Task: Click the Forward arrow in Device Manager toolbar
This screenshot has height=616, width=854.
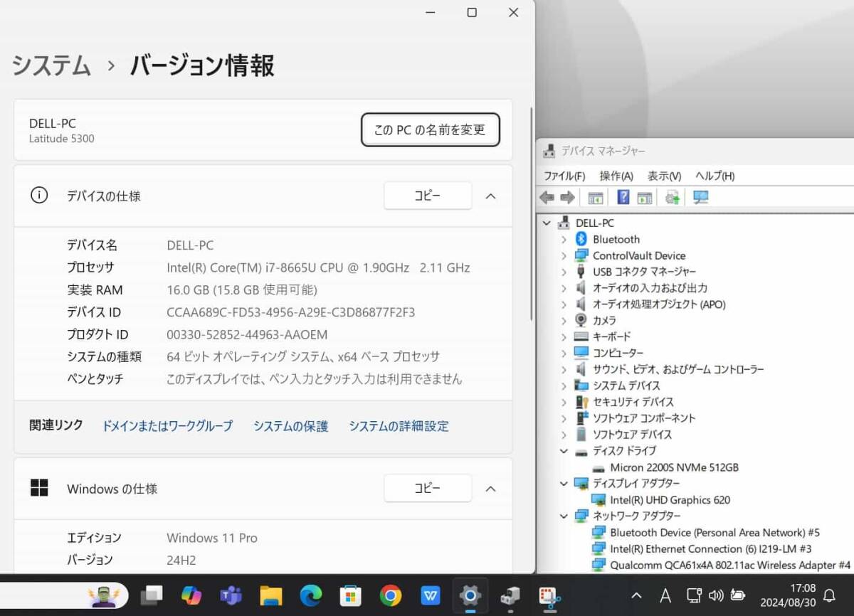Action: (x=567, y=197)
